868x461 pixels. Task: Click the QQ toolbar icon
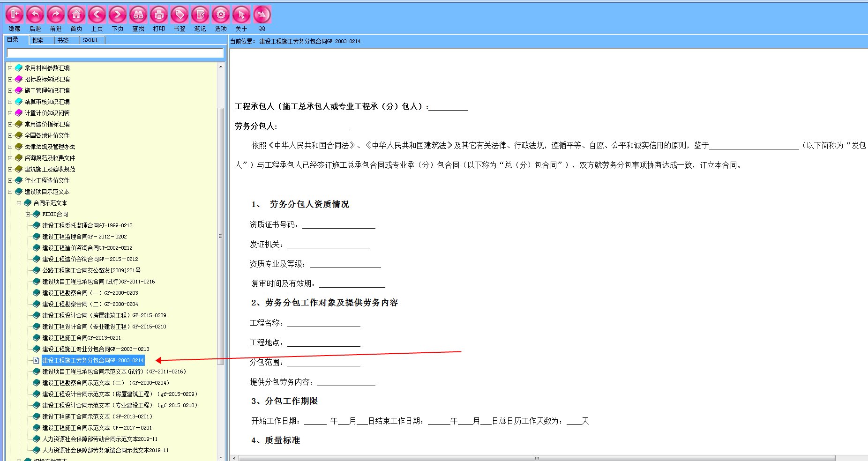pyautogui.click(x=262, y=15)
